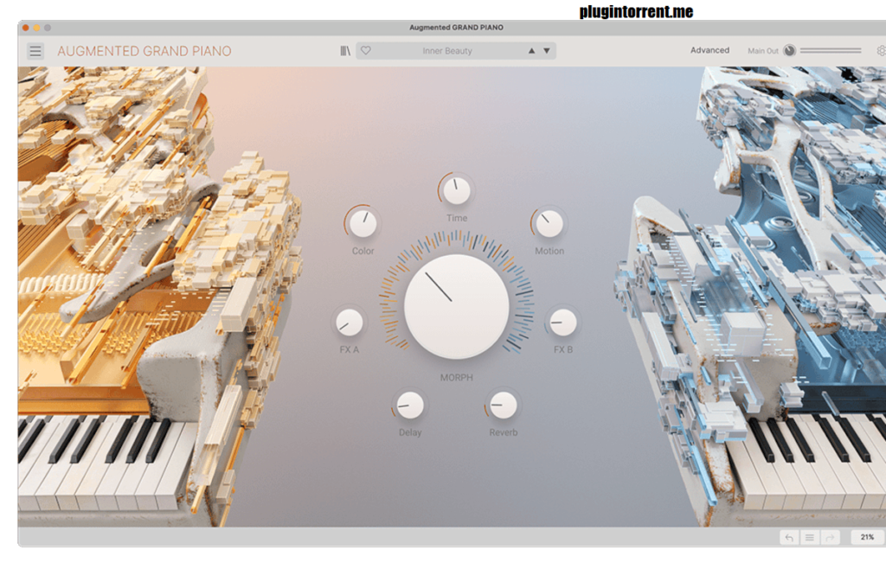The width and height of the screenshot is (886, 588).
Task: Open the edit history list icon
Action: (x=810, y=537)
